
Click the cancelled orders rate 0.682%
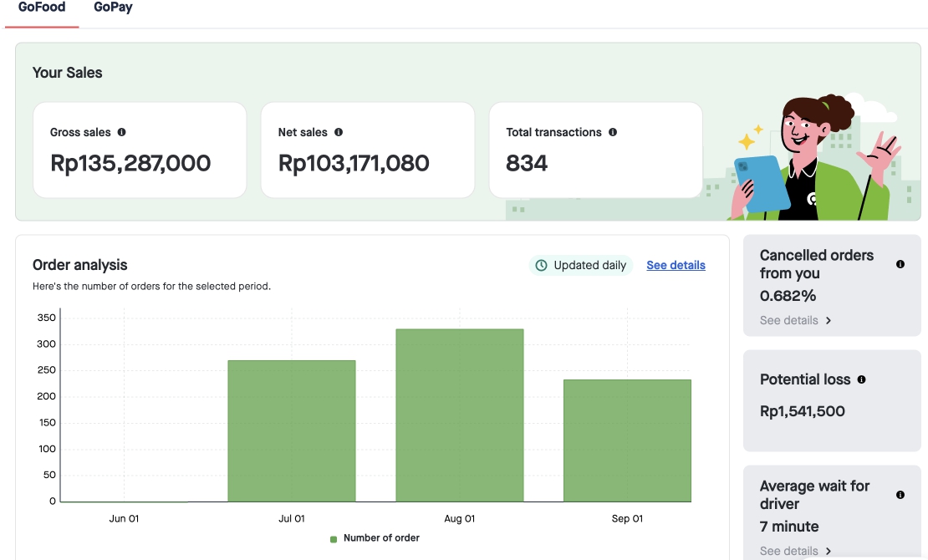[788, 295]
